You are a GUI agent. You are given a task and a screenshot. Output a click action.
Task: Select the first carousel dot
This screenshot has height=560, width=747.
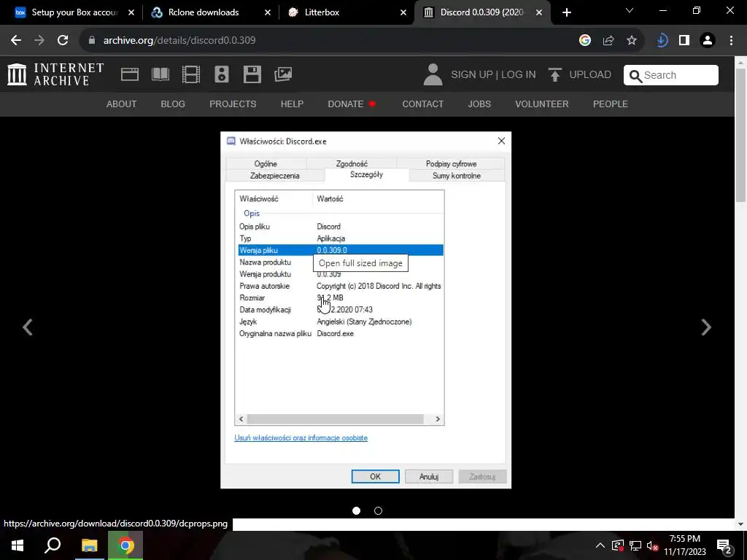pos(356,510)
